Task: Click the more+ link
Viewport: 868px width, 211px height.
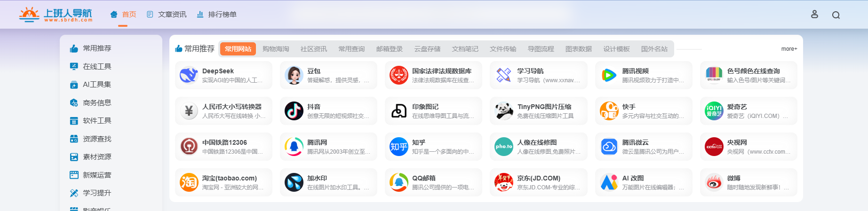Action: 789,49
